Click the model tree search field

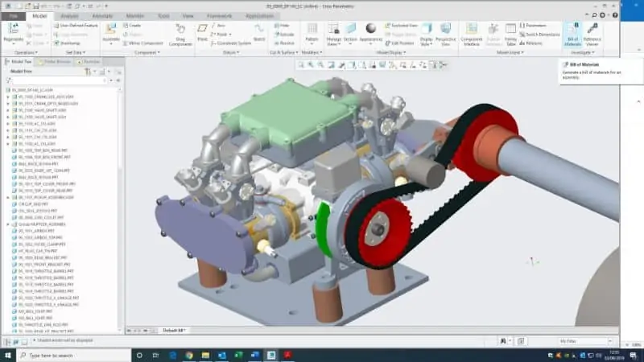coord(60,80)
